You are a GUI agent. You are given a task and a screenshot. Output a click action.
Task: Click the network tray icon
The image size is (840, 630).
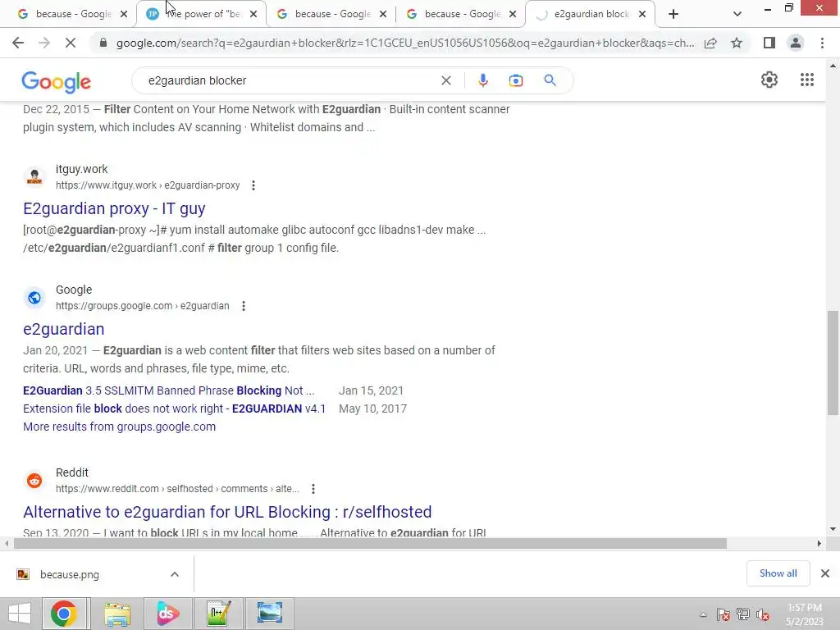pos(743,614)
